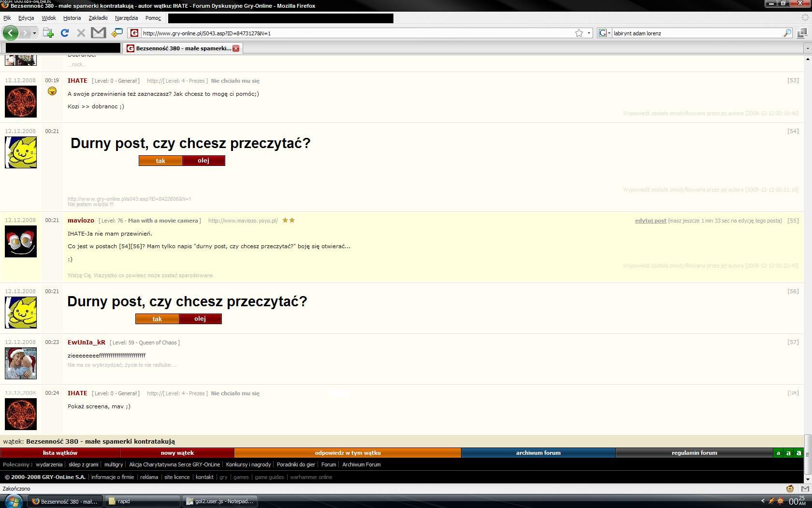Open the gry-online link in post 54 signature
This screenshot has height=508, width=812.
coord(129,199)
